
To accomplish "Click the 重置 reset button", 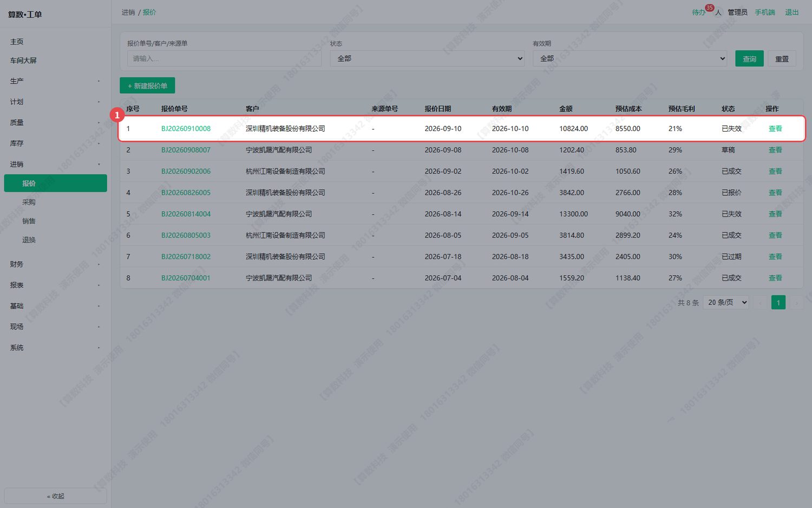I will pos(782,58).
